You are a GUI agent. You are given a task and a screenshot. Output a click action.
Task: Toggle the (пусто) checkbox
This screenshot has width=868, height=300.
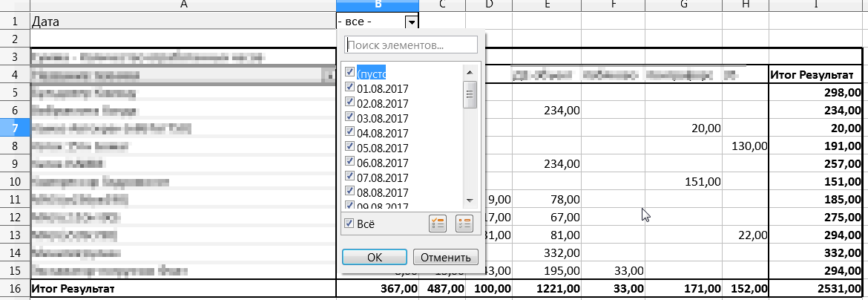click(349, 71)
